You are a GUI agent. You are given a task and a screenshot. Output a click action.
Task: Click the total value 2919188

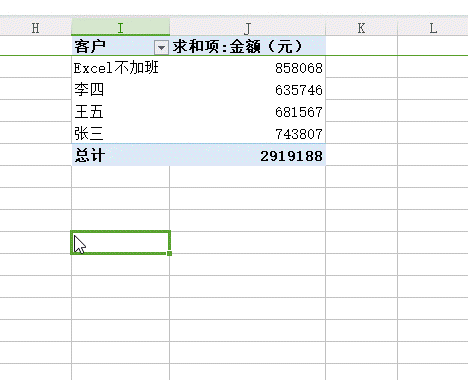point(291,156)
